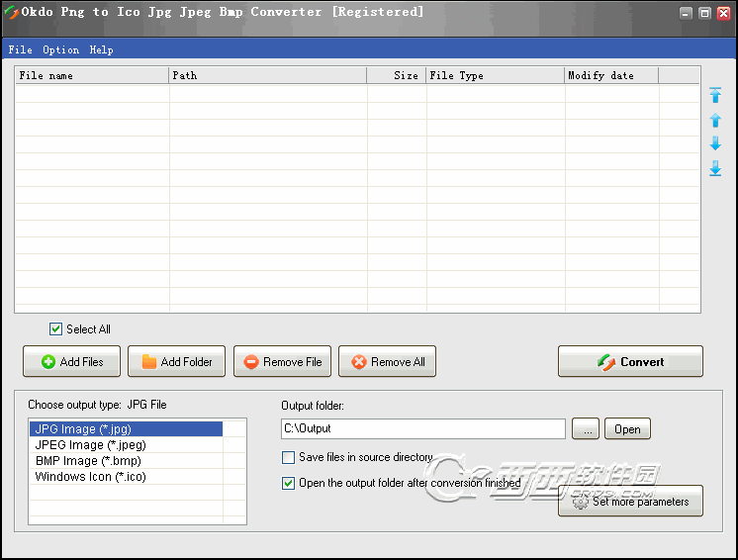Move selected file to bottom arrow
738x560 pixels.
tap(715, 168)
